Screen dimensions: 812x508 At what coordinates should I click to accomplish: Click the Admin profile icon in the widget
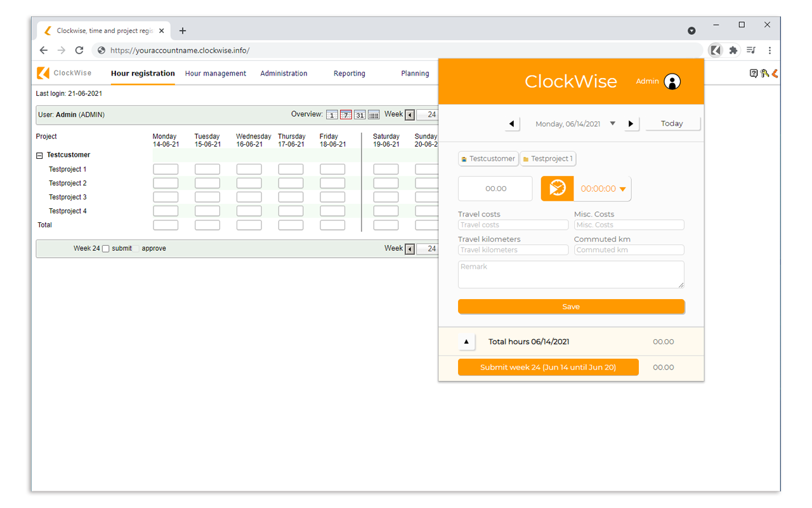(x=672, y=81)
